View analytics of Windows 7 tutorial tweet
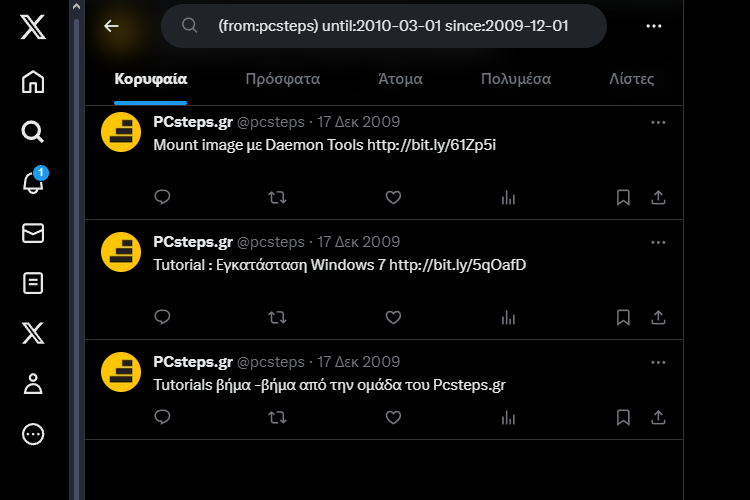Screen dimensions: 750x500 tap(508, 317)
